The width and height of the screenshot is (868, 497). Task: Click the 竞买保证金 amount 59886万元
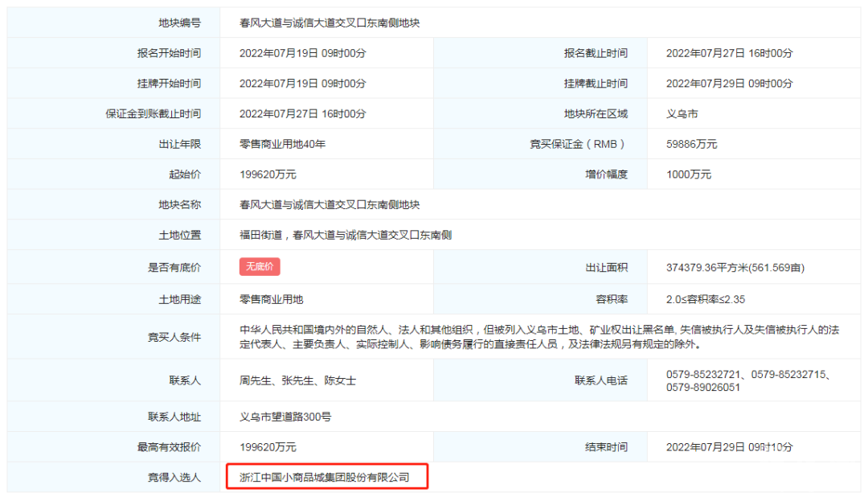click(x=691, y=144)
